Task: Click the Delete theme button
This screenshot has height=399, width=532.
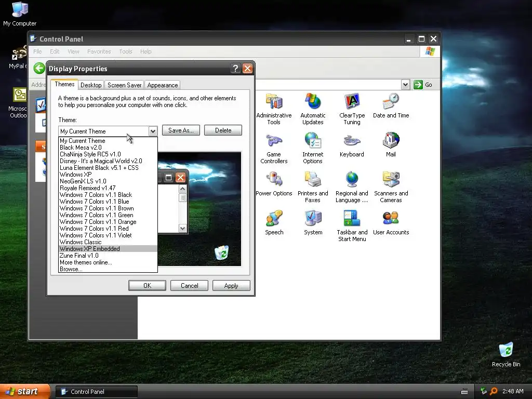Action: (x=223, y=130)
